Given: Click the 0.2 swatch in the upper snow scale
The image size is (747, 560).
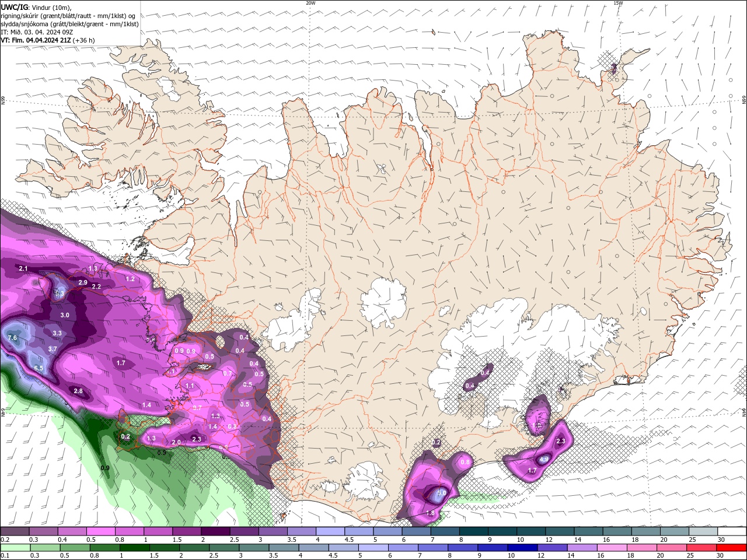Looking at the screenshot, I should pos(15,531).
